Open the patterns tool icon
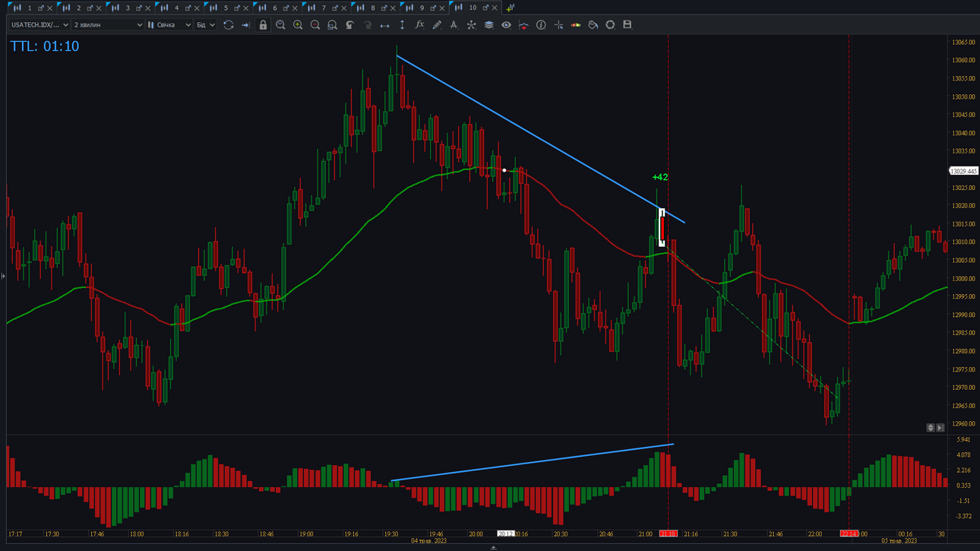The image size is (980, 551). [471, 25]
